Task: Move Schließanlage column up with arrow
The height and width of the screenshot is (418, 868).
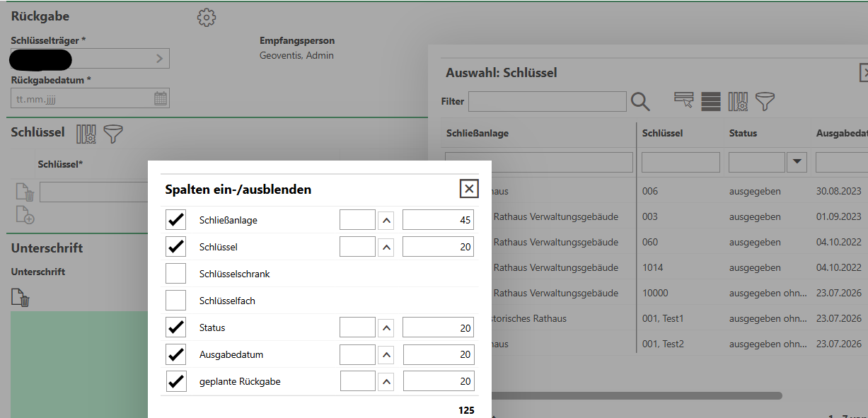Action: [x=386, y=220]
